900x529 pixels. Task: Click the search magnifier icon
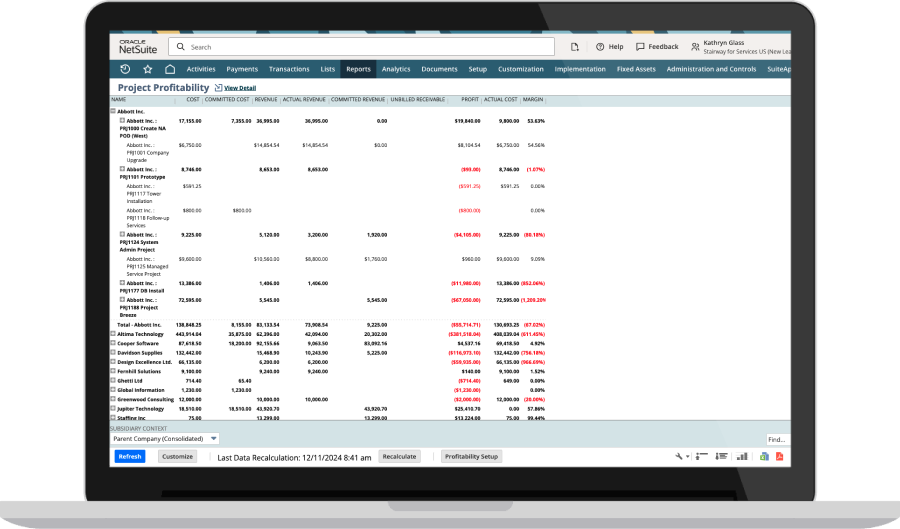coord(181,46)
